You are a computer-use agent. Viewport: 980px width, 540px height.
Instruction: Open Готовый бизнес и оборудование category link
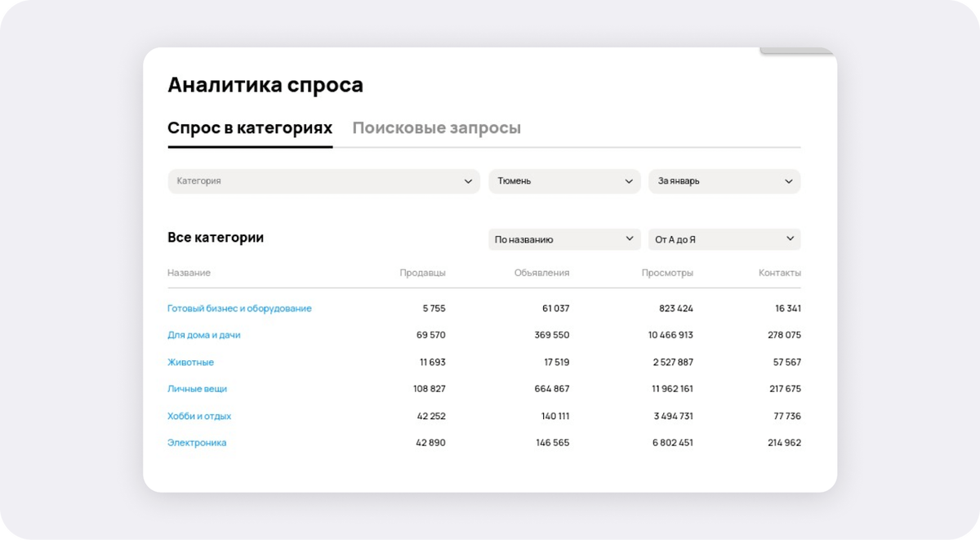[239, 309]
